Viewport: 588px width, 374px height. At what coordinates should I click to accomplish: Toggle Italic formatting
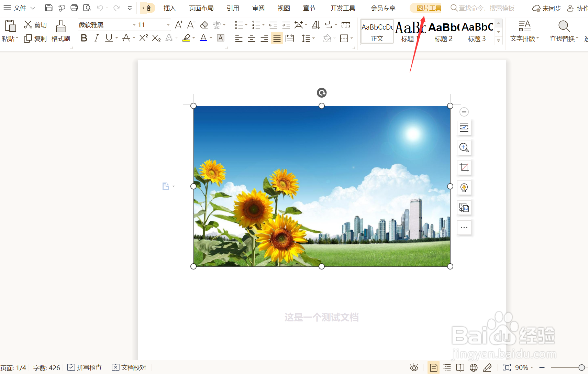[x=97, y=38]
